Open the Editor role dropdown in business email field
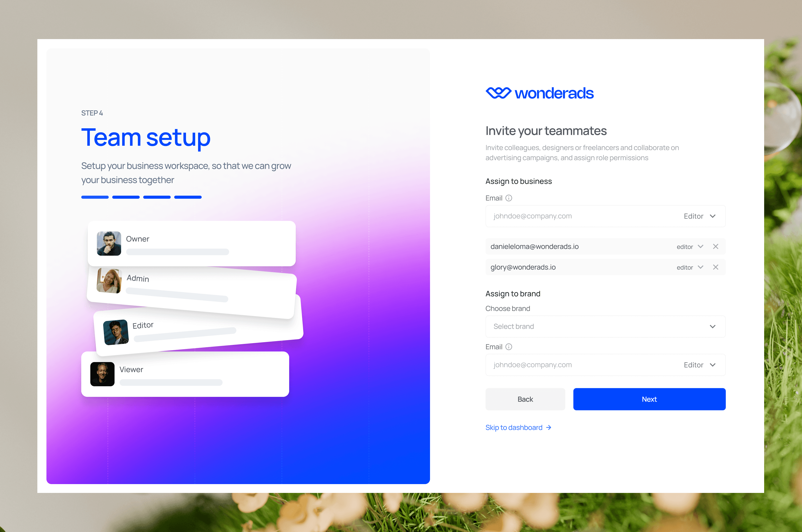This screenshot has width=802, height=532. tap(700, 217)
